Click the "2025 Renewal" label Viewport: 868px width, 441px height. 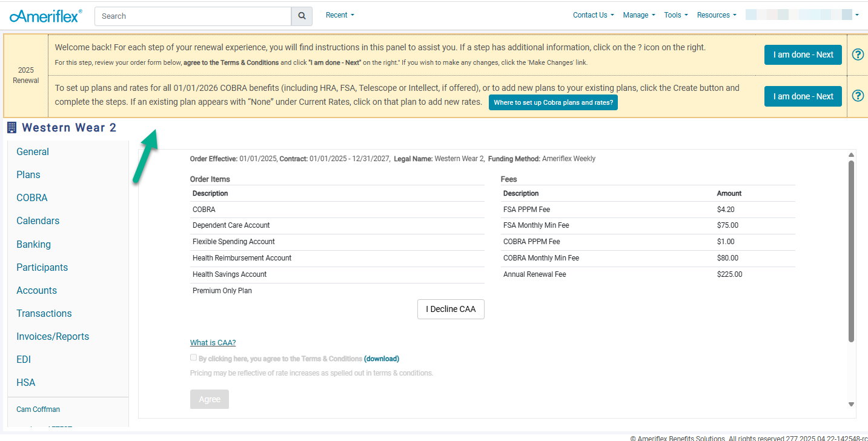(x=25, y=75)
